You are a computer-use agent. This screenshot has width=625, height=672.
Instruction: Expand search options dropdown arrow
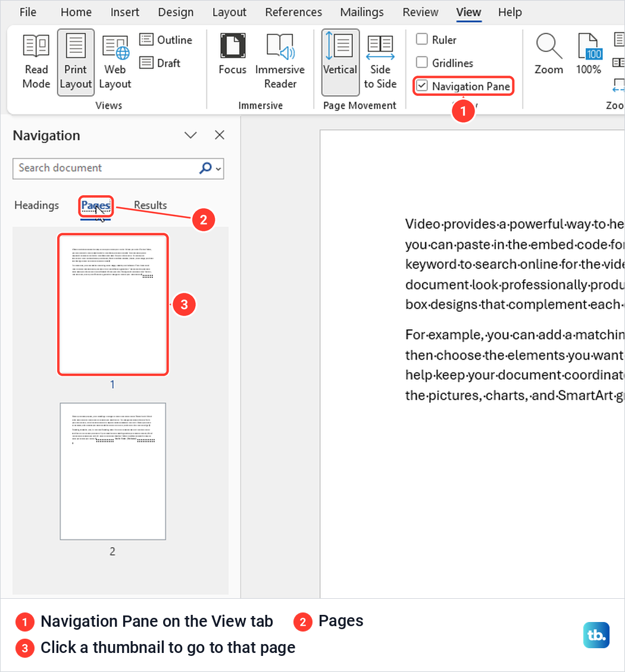click(218, 169)
